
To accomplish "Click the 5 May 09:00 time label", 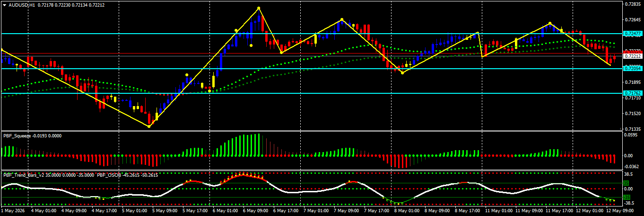I will coord(164,210).
